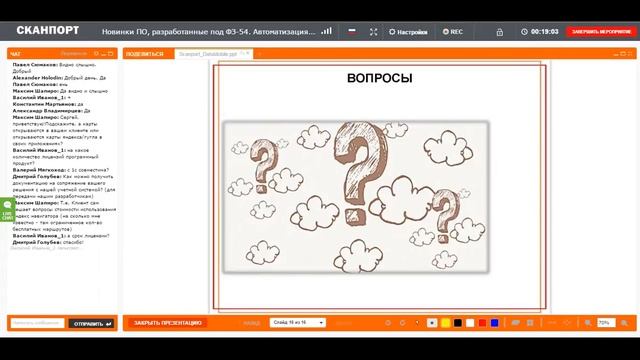
Task: Click Alexander Holodin's chat message
Action: coord(59,78)
